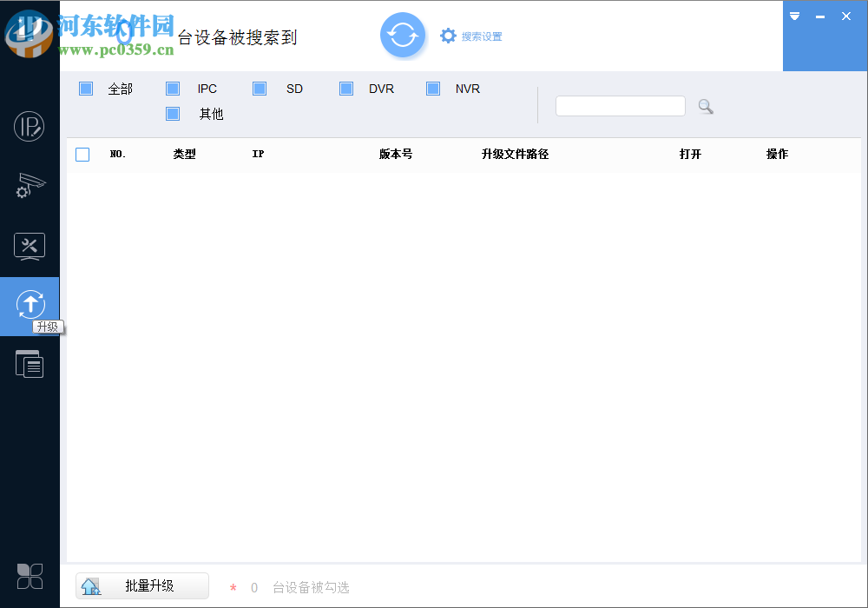Viewport: 868px width, 608px height.
Task: Click the NVR filter label
Action: point(468,88)
